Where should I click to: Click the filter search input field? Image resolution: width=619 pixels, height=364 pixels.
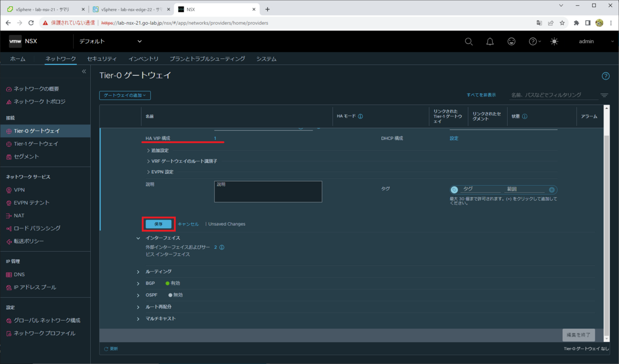tap(552, 95)
